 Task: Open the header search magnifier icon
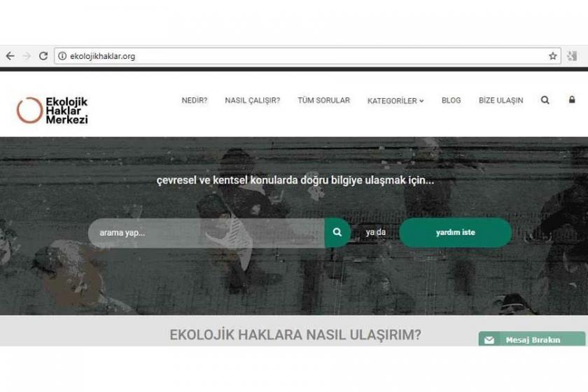click(545, 100)
